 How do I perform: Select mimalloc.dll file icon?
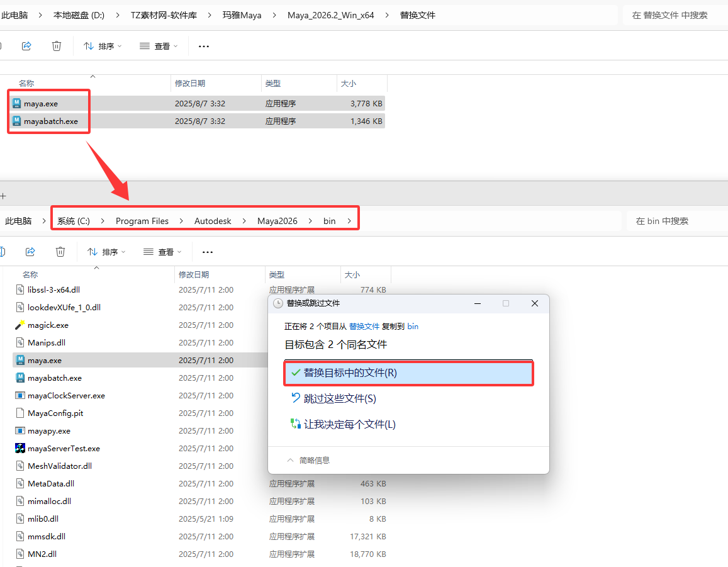(20, 501)
